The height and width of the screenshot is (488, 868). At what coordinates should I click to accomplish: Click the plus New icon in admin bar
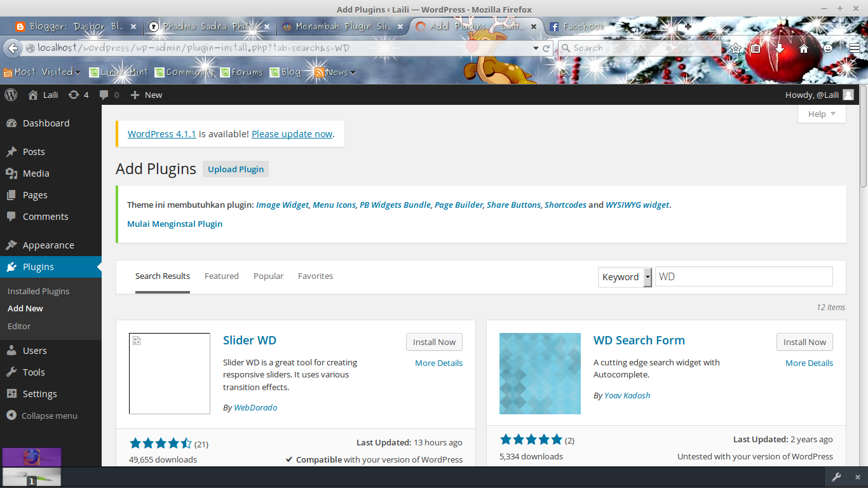[x=135, y=95]
